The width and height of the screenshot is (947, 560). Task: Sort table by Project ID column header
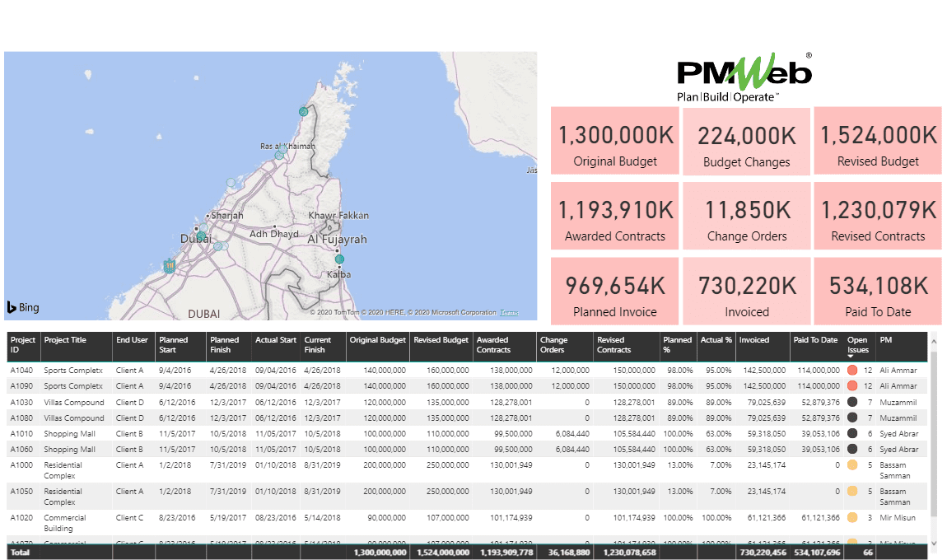tap(23, 344)
